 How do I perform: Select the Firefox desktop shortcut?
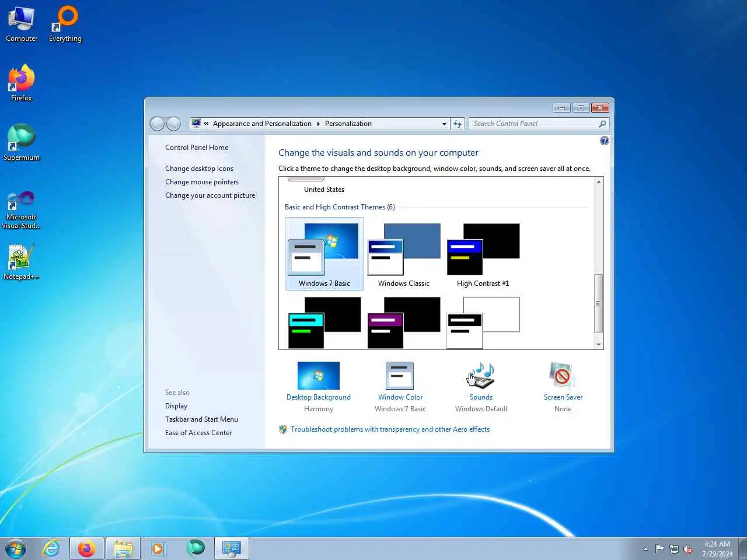click(x=22, y=84)
